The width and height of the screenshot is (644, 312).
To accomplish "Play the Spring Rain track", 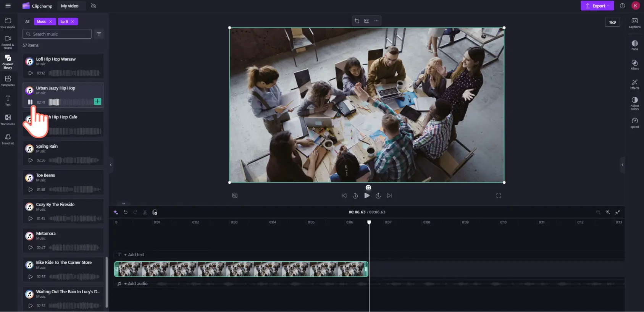I will point(31,160).
